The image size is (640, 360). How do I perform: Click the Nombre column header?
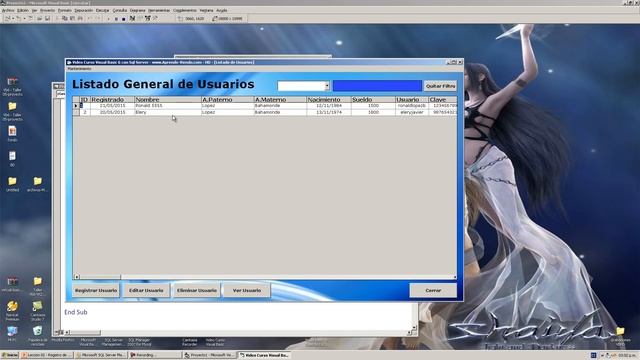pyautogui.click(x=168, y=100)
